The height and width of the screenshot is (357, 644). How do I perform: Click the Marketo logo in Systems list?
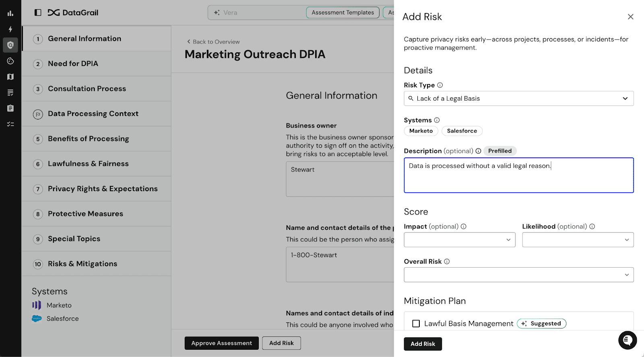(x=37, y=305)
